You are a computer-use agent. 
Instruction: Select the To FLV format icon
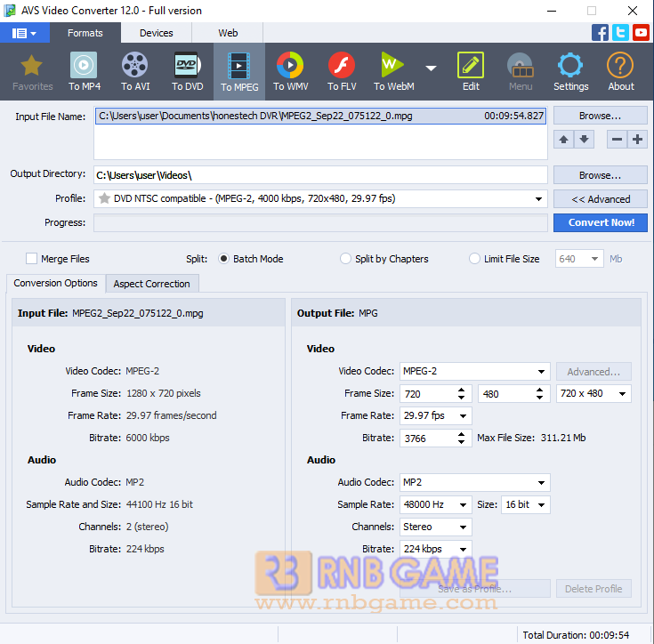[x=342, y=72]
